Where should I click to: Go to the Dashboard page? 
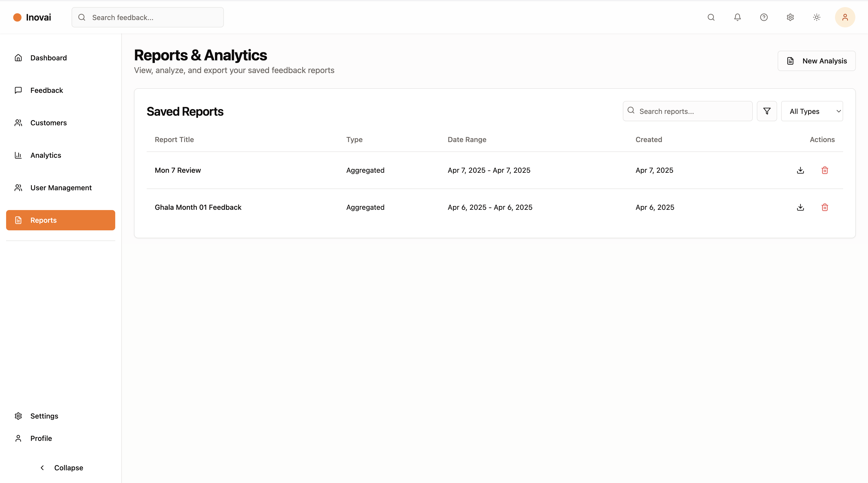click(48, 58)
